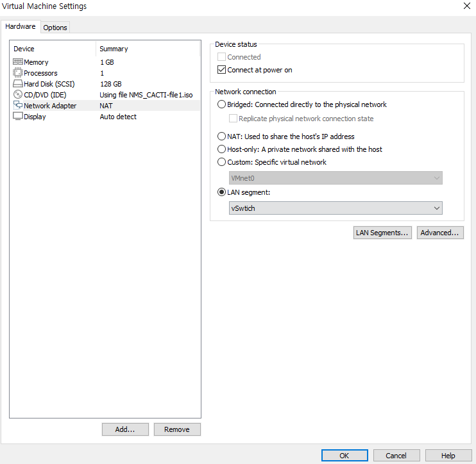The height and width of the screenshot is (464, 476).
Task: Click the Add hardware button
Action: coord(125,429)
